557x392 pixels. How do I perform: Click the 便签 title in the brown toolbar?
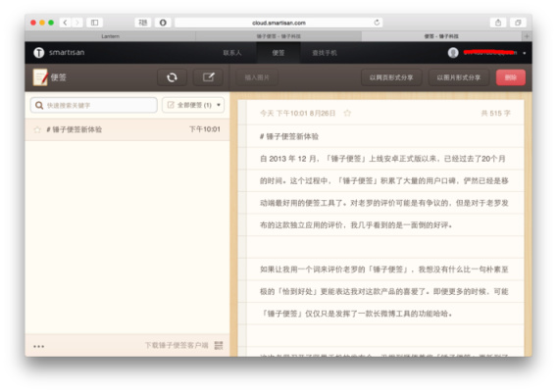[x=59, y=77]
